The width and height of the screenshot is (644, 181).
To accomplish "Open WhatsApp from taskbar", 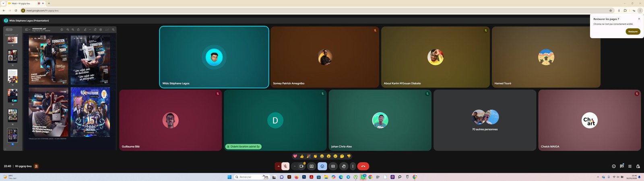I will tap(363, 177).
